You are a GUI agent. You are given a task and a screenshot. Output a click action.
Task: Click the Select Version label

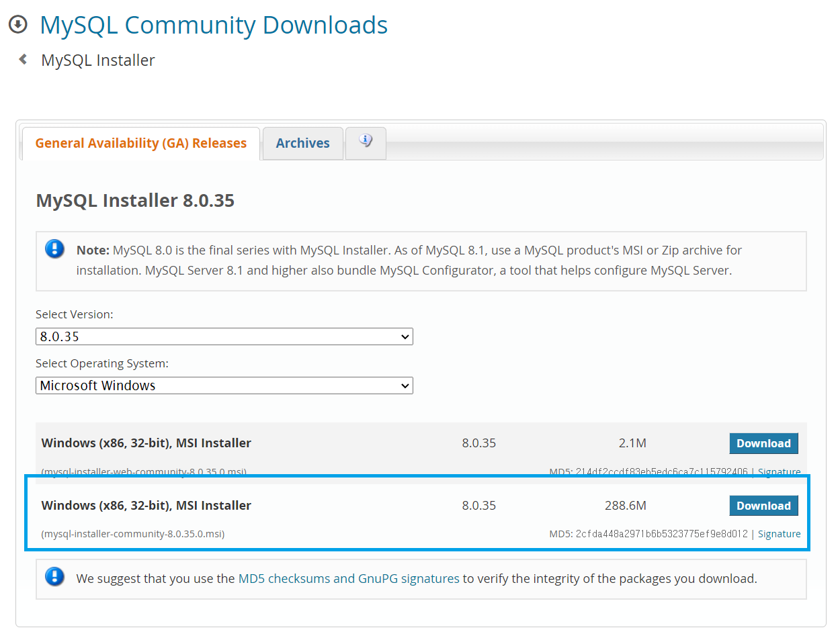(75, 314)
